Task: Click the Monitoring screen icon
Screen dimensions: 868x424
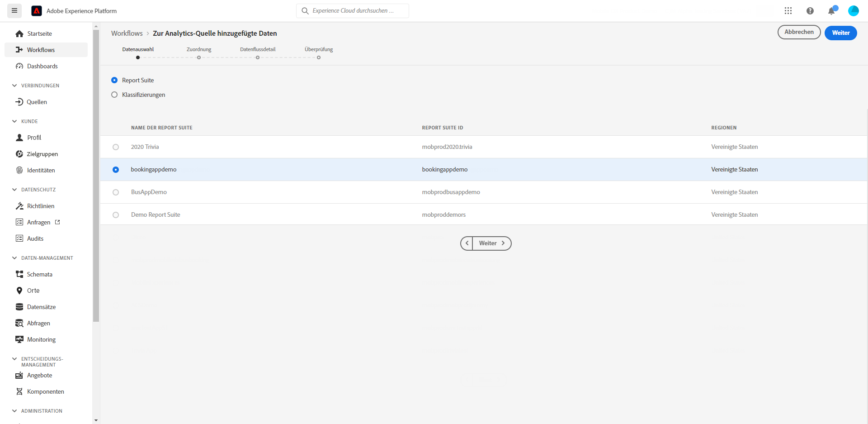Action: [x=19, y=339]
